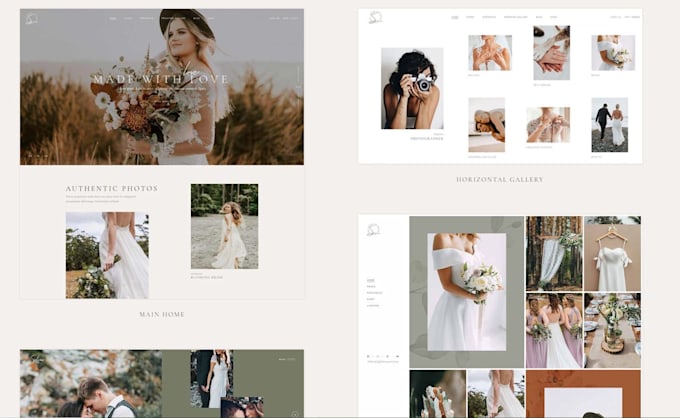This screenshot has width=680, height=418.
Task: Open the wedding table centerpiece photo
Action: click(x=612, y=331)
